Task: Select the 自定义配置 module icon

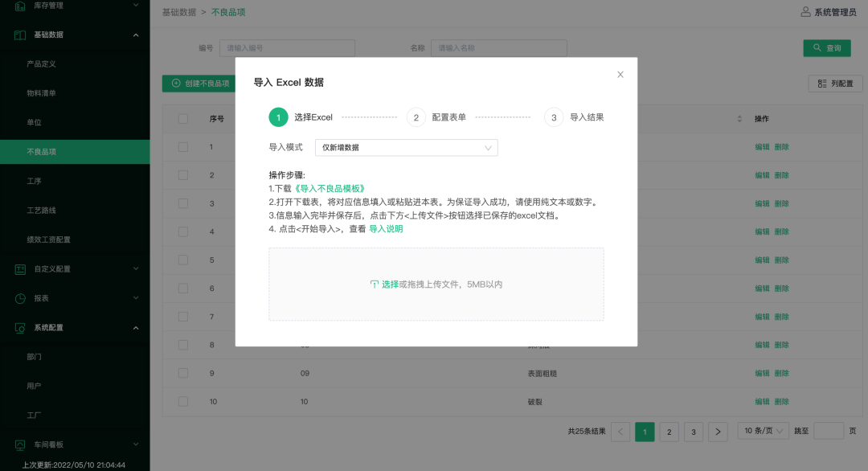Action: pos(22,270)
